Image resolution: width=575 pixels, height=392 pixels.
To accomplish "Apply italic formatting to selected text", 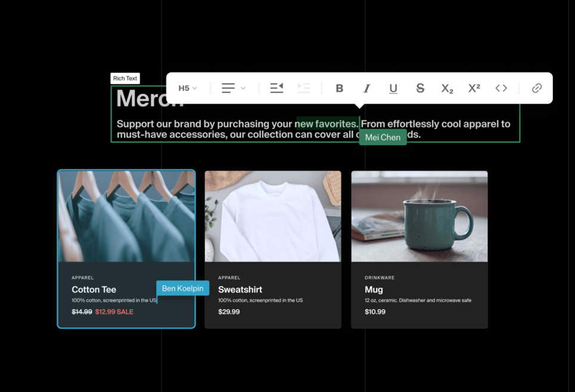I will point(366,88).
